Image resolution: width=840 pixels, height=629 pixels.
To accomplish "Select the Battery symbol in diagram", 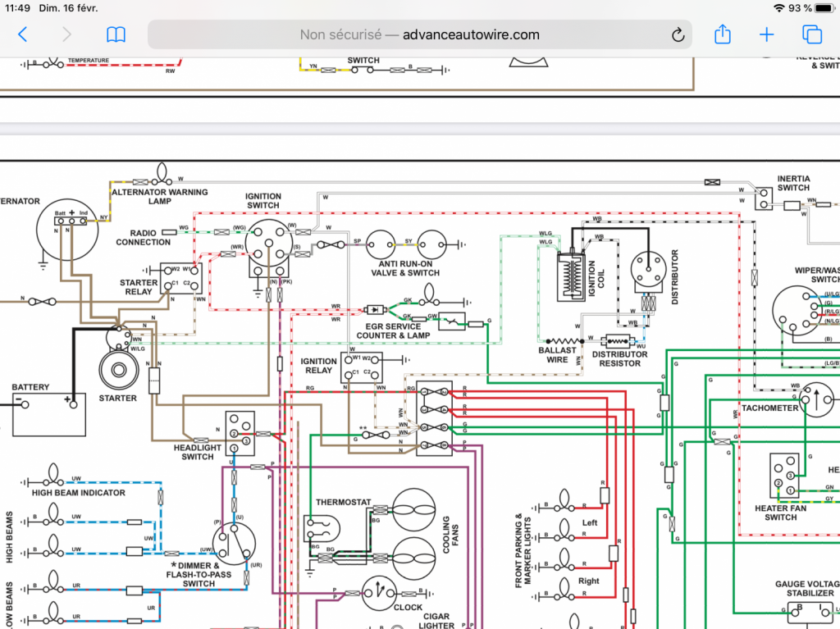I will pyautogui.click(x=48, y=415).
